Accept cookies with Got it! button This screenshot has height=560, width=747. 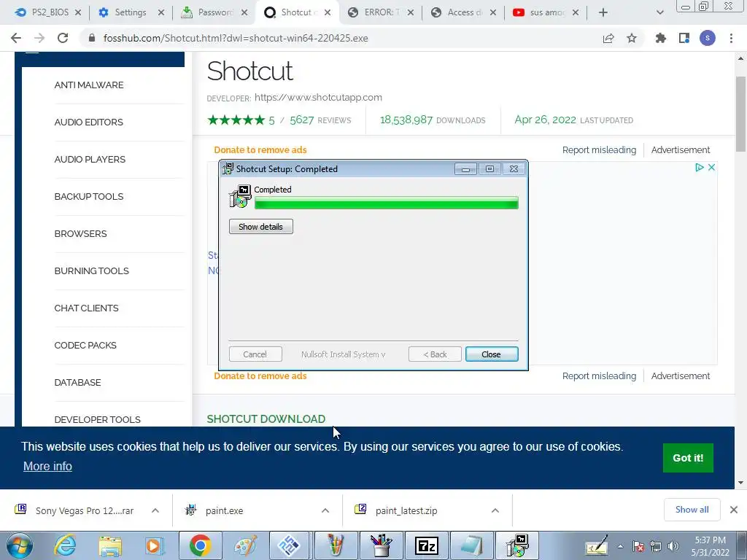click(x=688, y=458)
